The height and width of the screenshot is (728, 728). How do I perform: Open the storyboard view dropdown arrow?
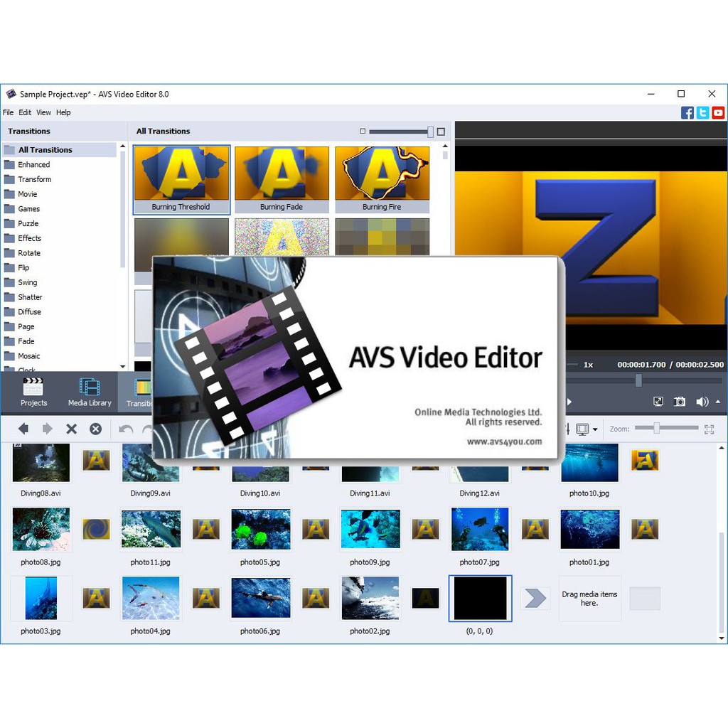point(595,429)
